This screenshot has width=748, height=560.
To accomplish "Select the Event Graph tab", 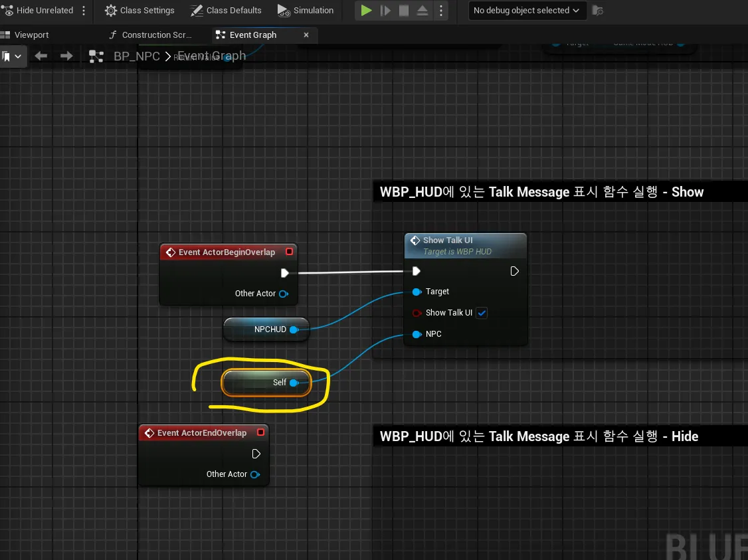I will 253,35.
